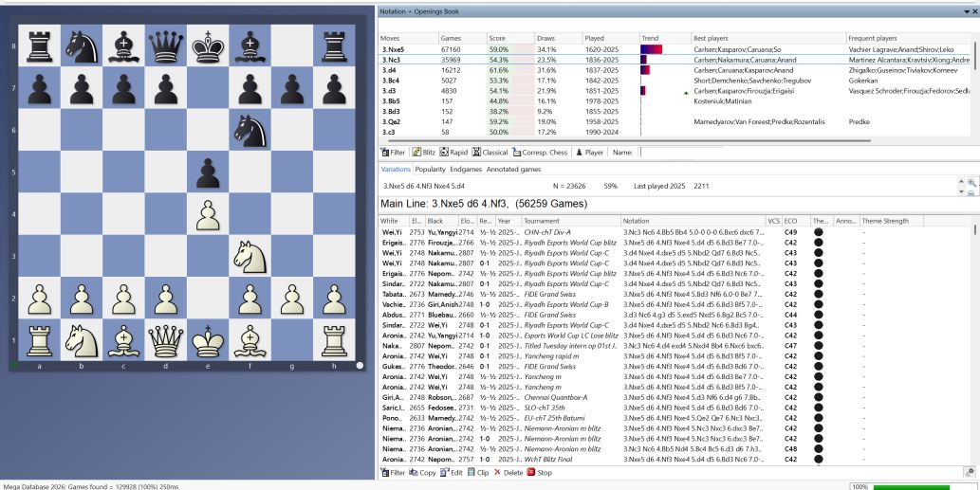The width and height of the screenshot is (980, 490).
Task: Open the Annotated games tab
Action: point(513,170)
